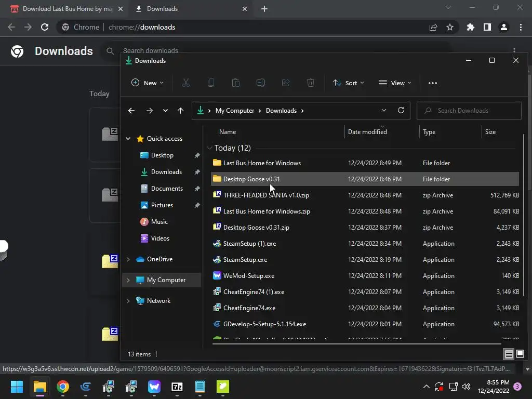Open 7-Zip from the taskbar

pos(177,387)
